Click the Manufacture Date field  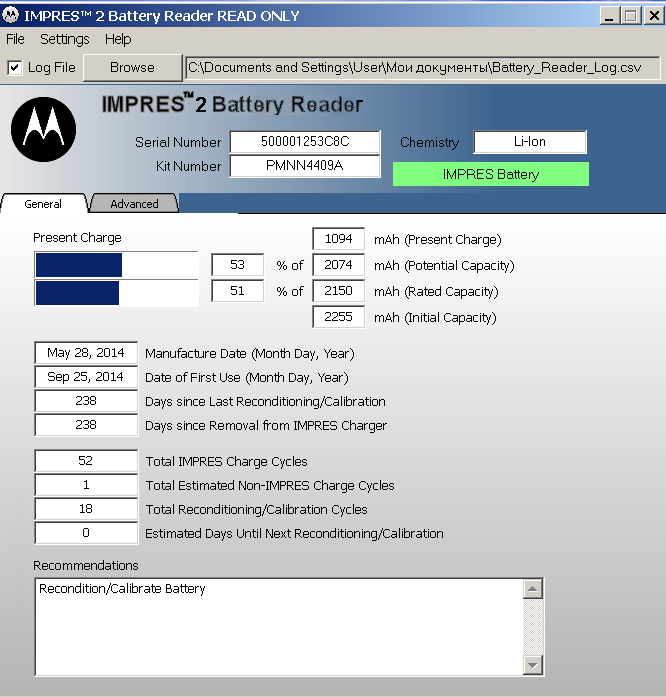coord(86,353)
